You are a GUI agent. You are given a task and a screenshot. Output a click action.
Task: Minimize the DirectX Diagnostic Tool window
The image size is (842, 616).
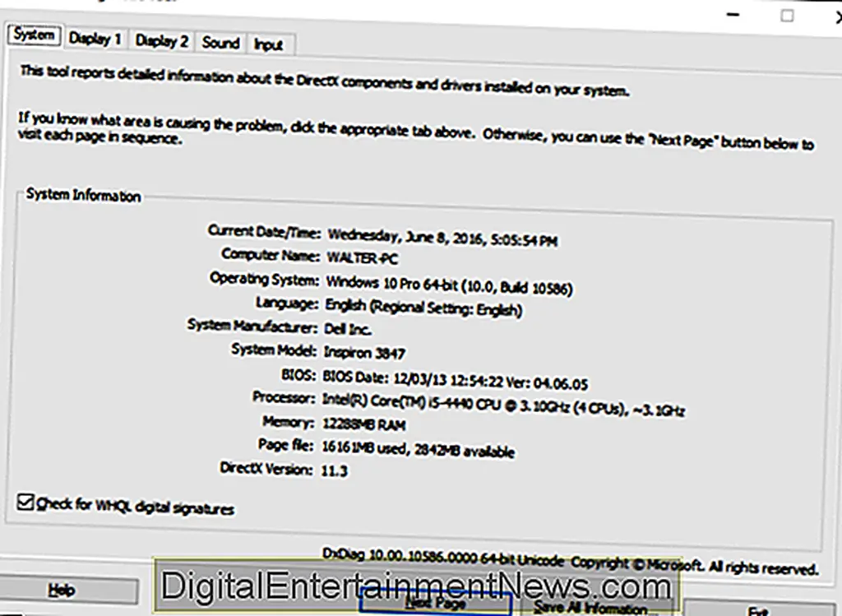[x=733, y=15]
